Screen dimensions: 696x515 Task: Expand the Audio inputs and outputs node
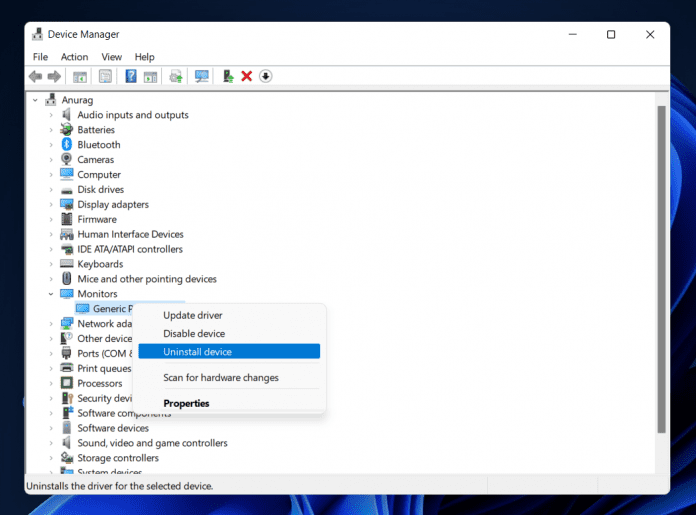pos(51,115)
